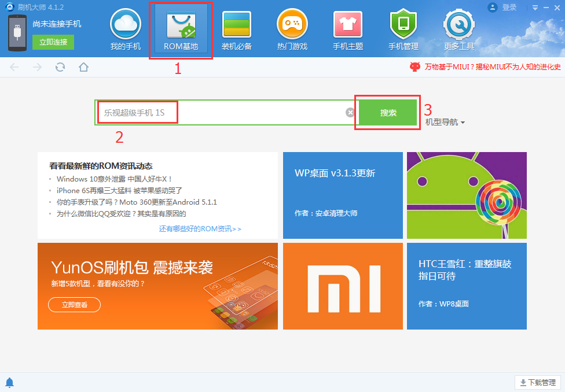Refresh the page with the reload icon
The height and width of the screenshot is (392, 565).
[60, 67]
